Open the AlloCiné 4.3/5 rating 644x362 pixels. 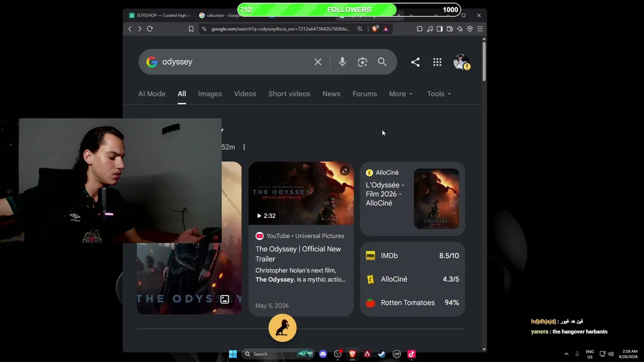point(413,279)
